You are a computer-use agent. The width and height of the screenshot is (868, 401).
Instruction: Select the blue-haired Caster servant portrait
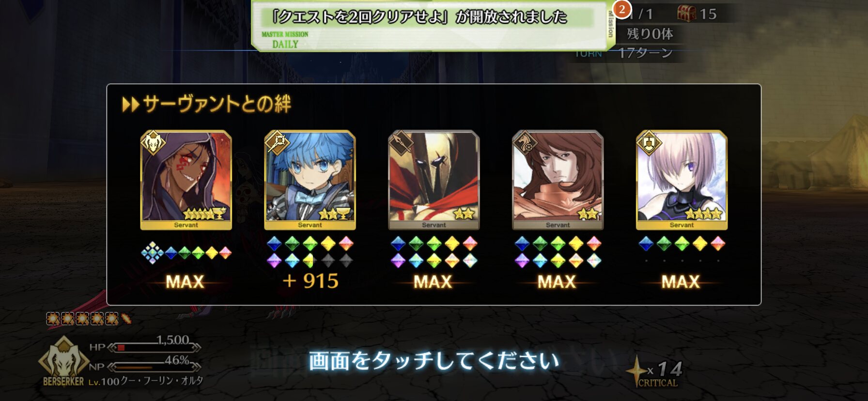(x=310, y=180)
